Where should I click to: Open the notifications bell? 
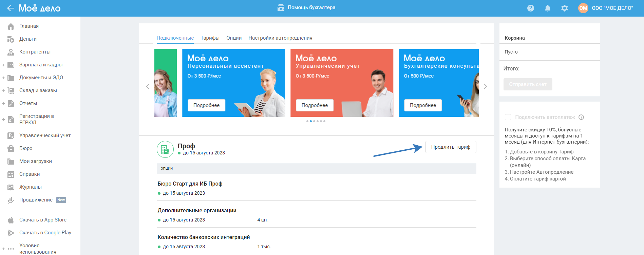[548, 8]
